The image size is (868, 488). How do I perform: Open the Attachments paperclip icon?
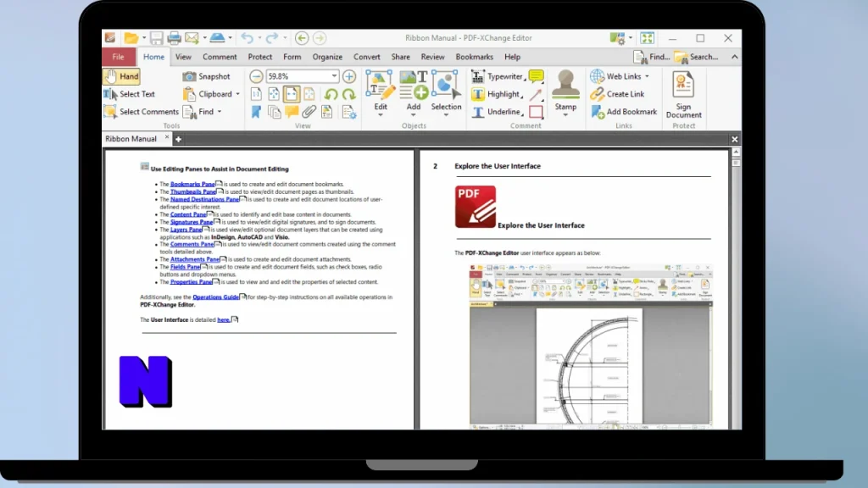pyautogui.click(x=309, y=112)
